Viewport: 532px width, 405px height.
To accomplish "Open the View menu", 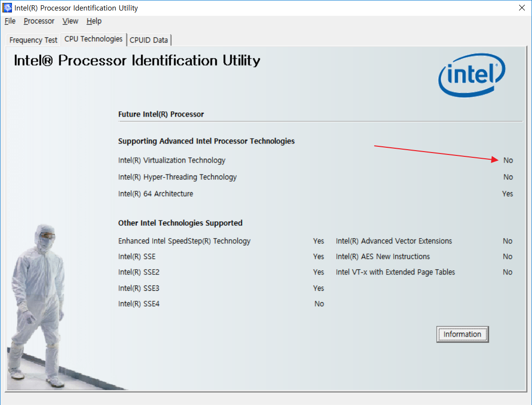I will point(70,21).
